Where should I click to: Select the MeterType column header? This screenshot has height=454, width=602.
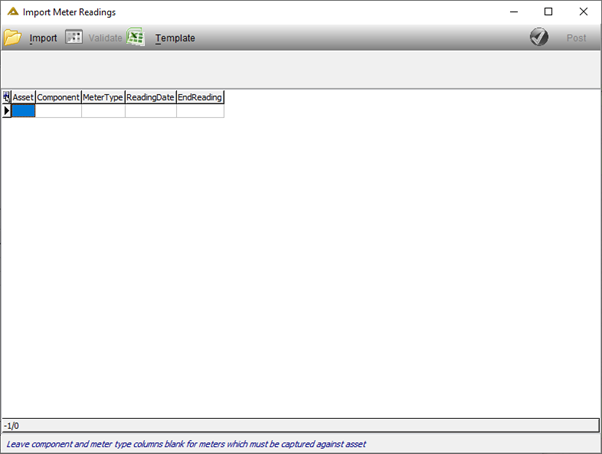(103, 97)
